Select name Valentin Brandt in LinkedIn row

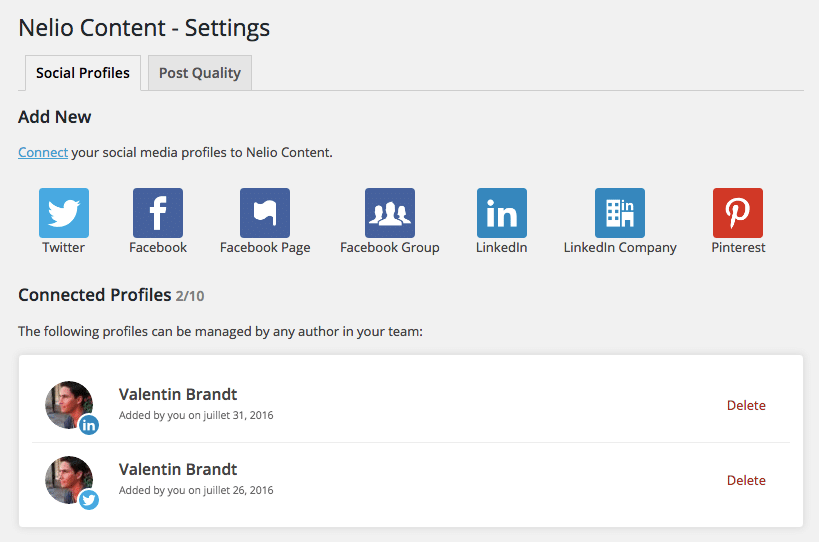(x=178, y=394)
